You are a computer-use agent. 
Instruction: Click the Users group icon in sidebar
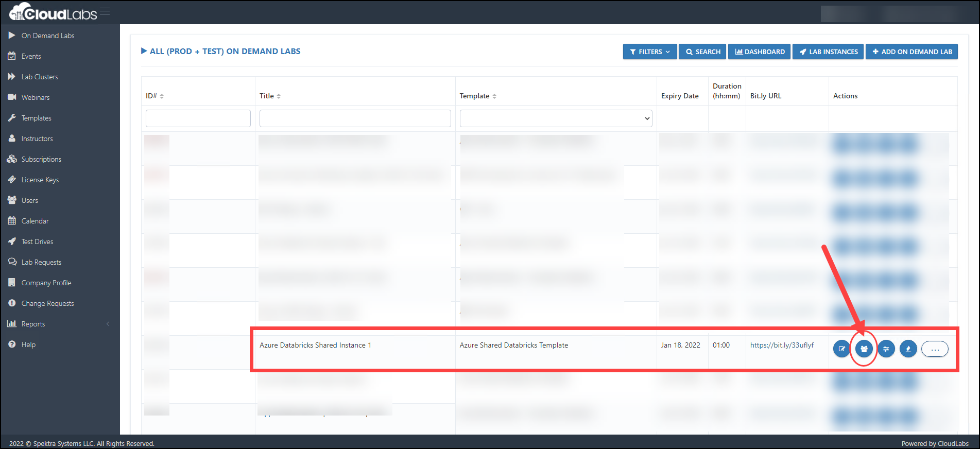point(12,200)
